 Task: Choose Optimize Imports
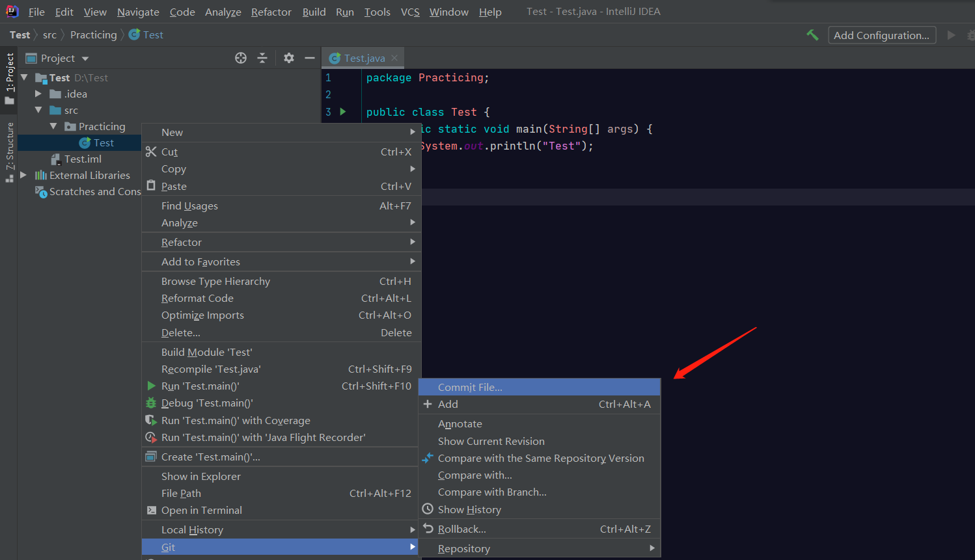pyautogui.click(x=281, y=315)
